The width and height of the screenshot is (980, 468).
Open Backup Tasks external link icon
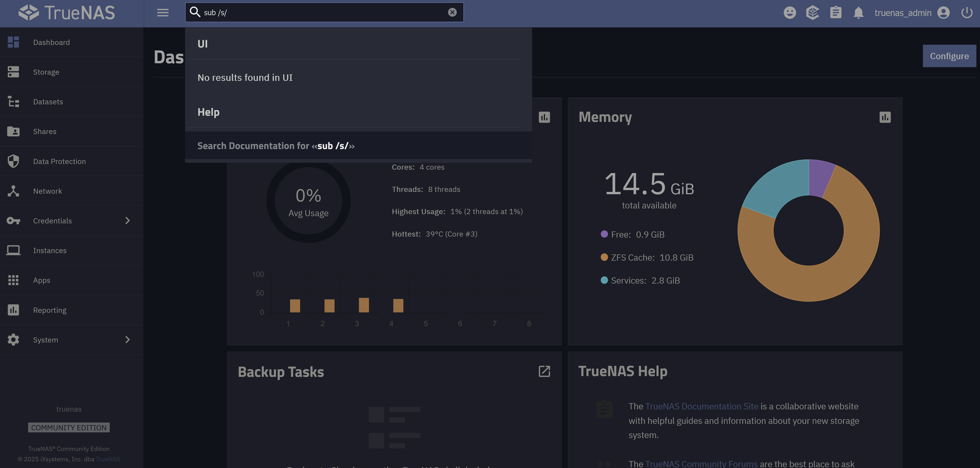(x=544, y=371)
